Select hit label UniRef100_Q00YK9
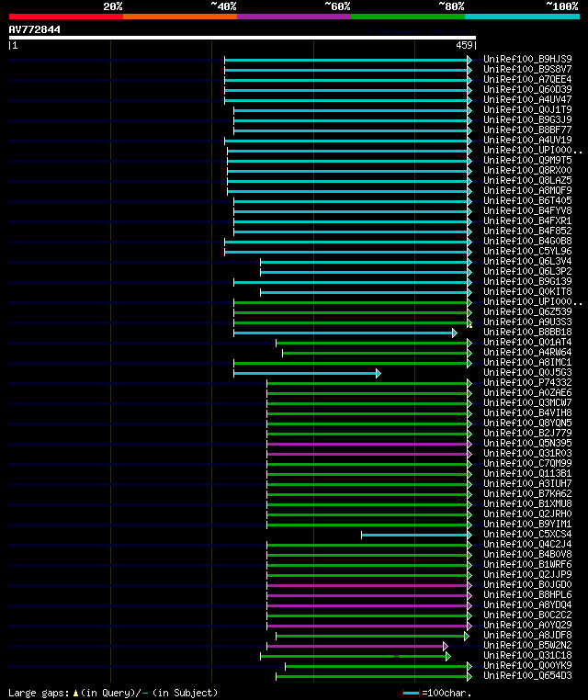Image resolution: width=588 pixels, height=700 pixels. tap(527, 665)
